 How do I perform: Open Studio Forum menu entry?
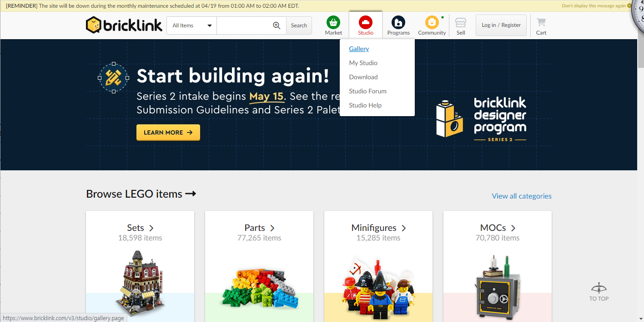coord(367,91)
